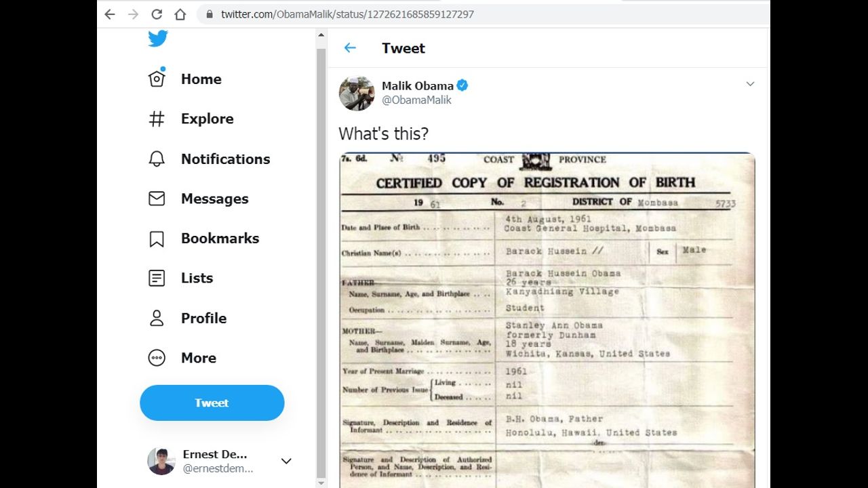Click the Notifications bell icon
The width and height of the screenshot is (868, 488).
[x=157, y=159]
